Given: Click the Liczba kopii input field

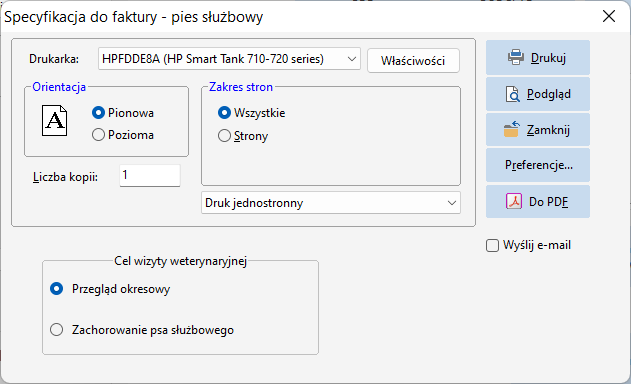Looking at the screenshot, I should click(150, 175).
